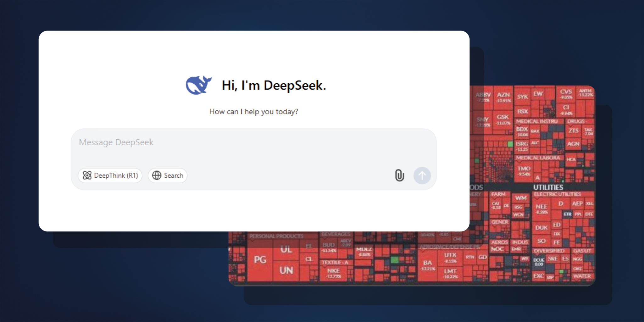Expand the UTILITIES section of the heatmap
Image resolution: width=644 pixels, height=322 pixels.
tap(549, 187)
